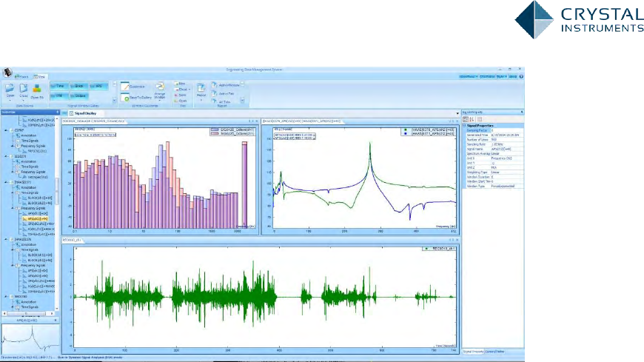
Task: Click the Sampling Rate property row
Action: click(494, 144)
